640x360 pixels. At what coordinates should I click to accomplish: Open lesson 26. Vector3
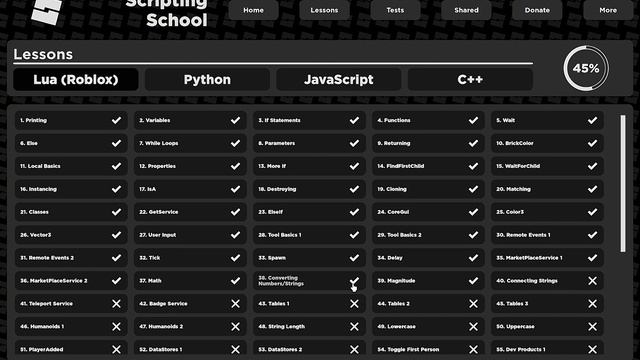(x=71, y=235)
